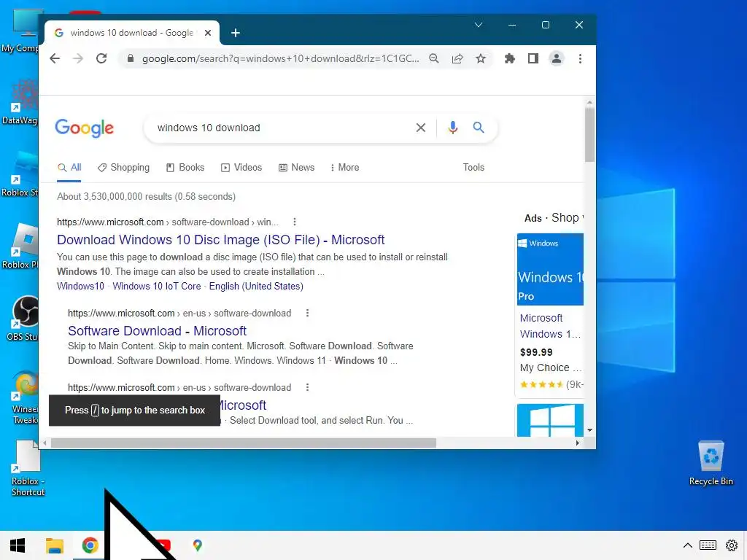Clear the search box text
This screenshot has height=560, width=747.
[421, 128]
